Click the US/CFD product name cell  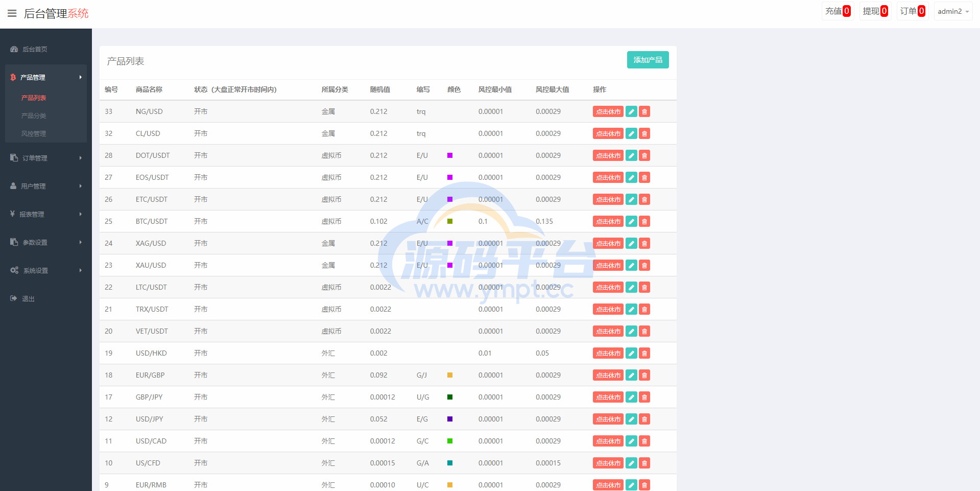click(x=148, y=463)
